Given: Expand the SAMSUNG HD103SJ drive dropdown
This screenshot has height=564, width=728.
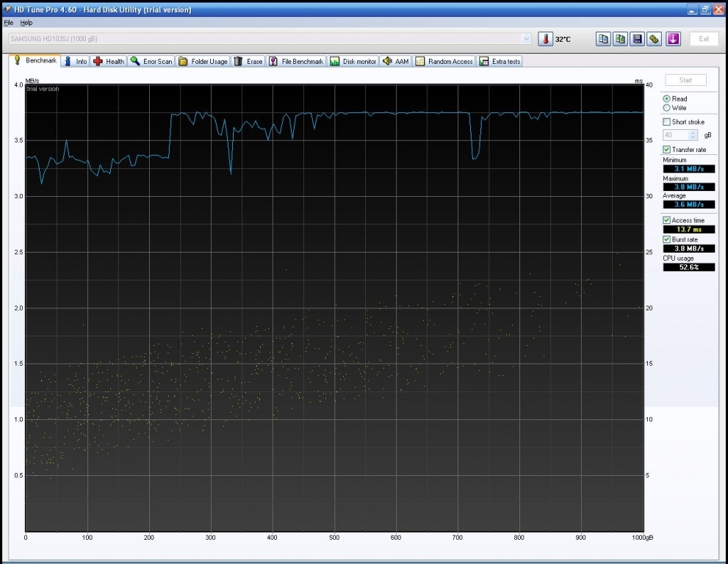Looking at the screenshot, I should click(x=526, y=39).
